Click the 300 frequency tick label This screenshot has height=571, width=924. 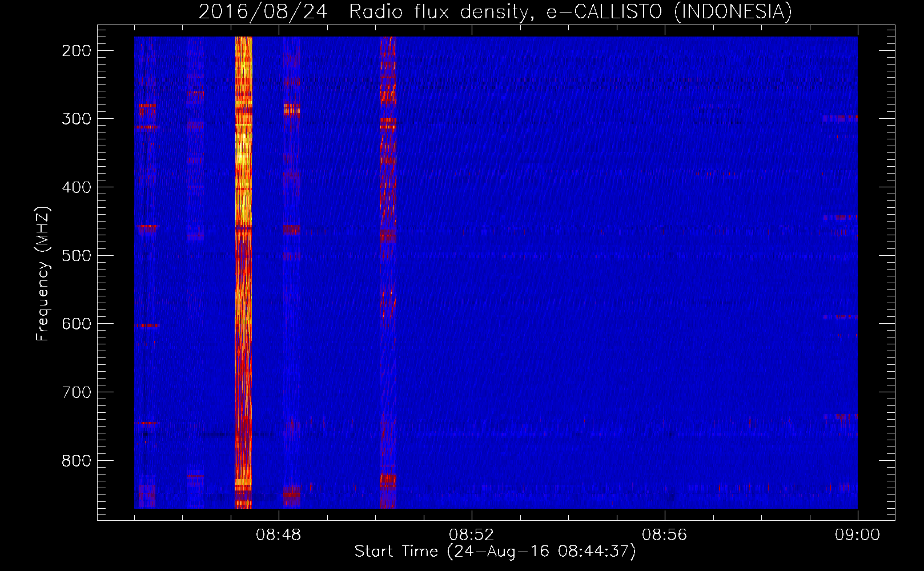point(77,119)
